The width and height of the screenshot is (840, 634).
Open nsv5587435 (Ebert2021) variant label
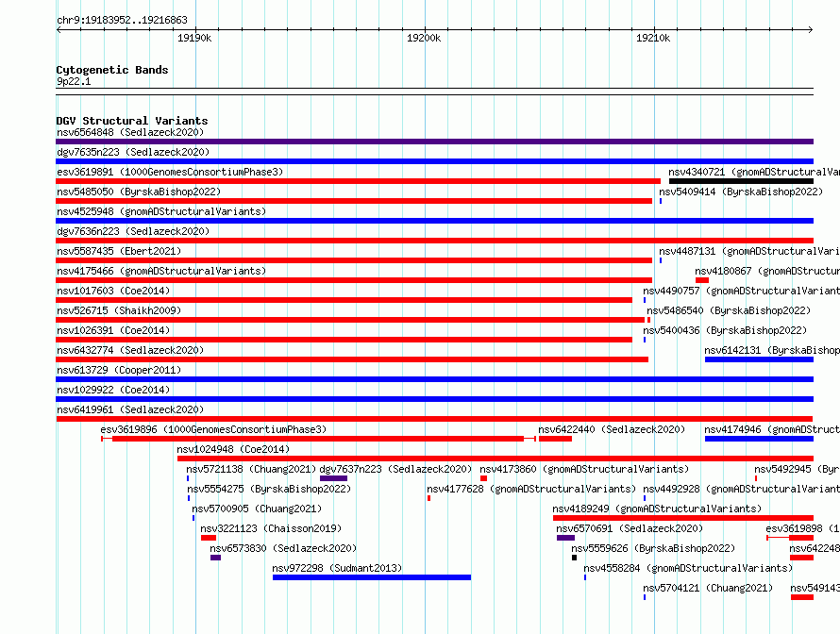[x=119, y=251]
